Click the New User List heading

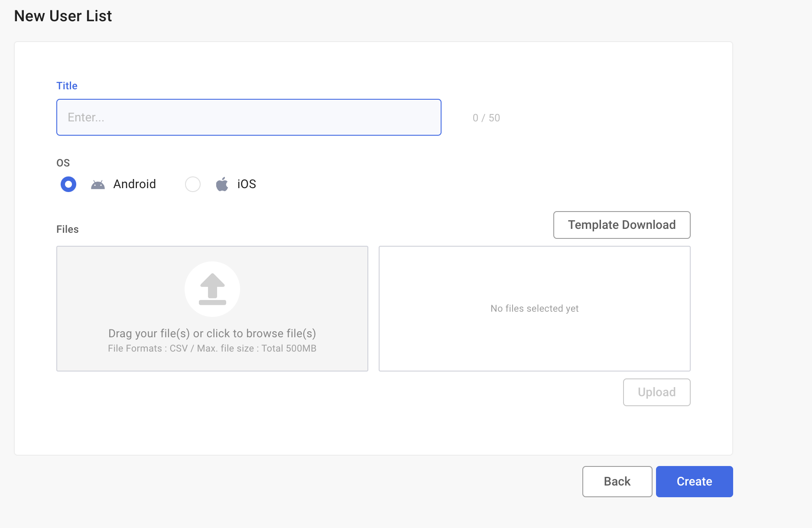(63, 16)
